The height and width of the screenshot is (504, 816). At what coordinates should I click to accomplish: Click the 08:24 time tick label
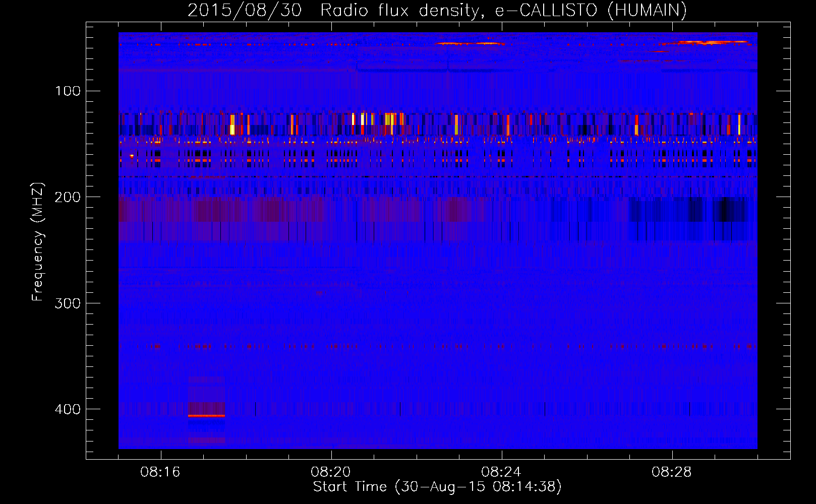click(501, 472)
